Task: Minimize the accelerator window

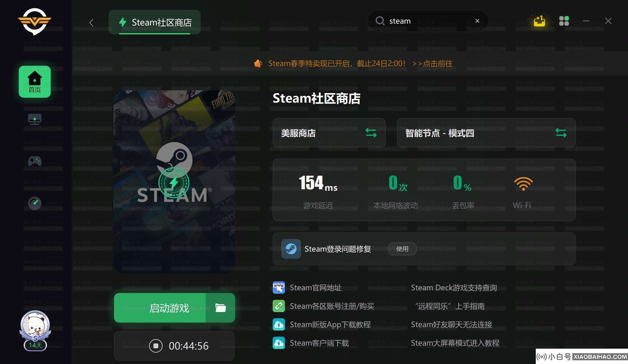Action: 586,21
